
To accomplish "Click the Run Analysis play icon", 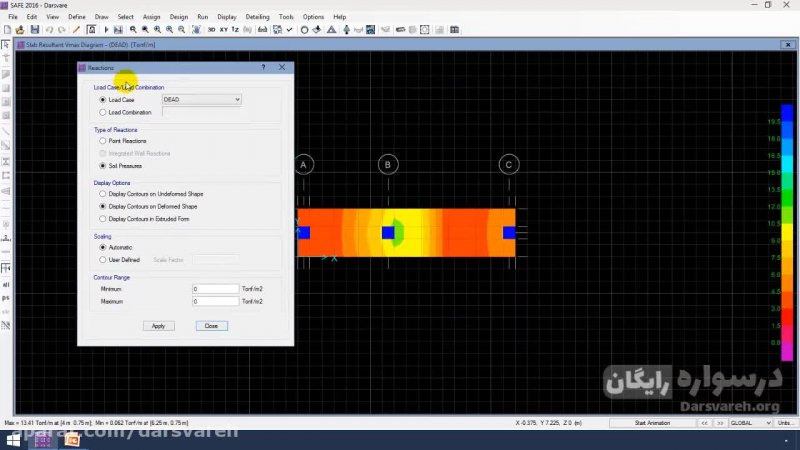I will (107, 30).
